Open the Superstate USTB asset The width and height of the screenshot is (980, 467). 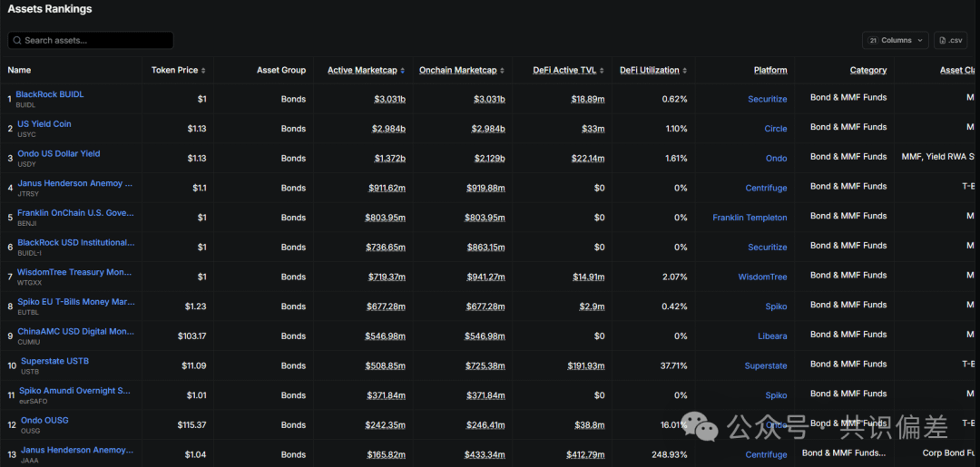pos(55,361)
